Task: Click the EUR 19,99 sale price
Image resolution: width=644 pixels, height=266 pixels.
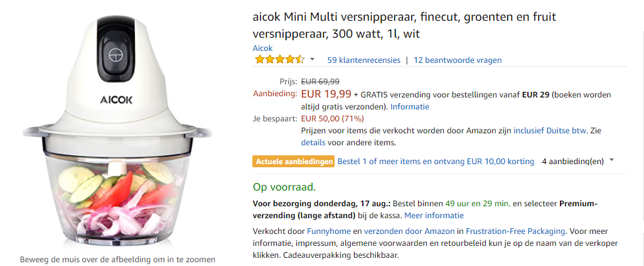Action: (x=326, y=94)
